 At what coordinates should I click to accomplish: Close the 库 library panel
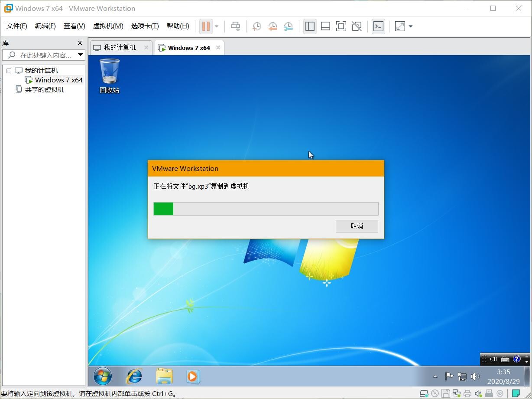click(x=80, y=43)
